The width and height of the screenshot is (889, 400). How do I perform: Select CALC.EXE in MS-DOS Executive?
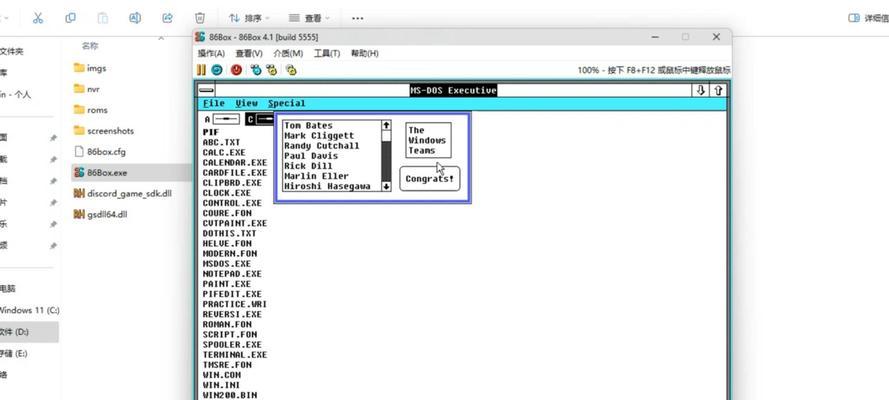[x=224, y=152]
